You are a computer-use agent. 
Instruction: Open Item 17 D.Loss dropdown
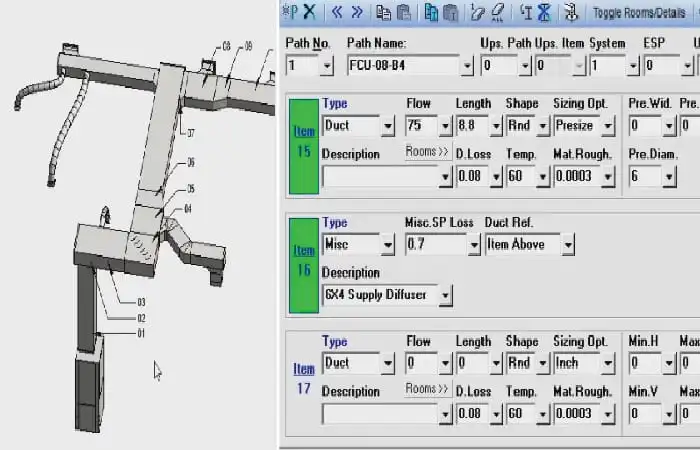pyautogui.click(x=496, y=415)
